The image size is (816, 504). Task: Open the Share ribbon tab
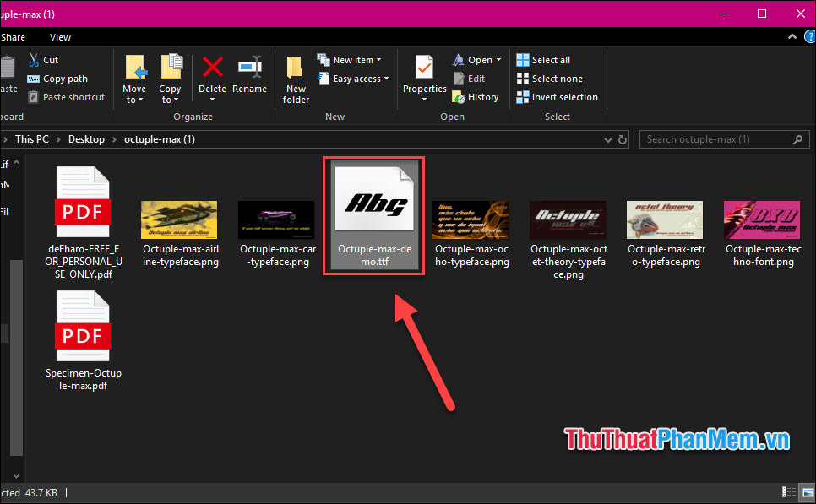click(14, 36)
